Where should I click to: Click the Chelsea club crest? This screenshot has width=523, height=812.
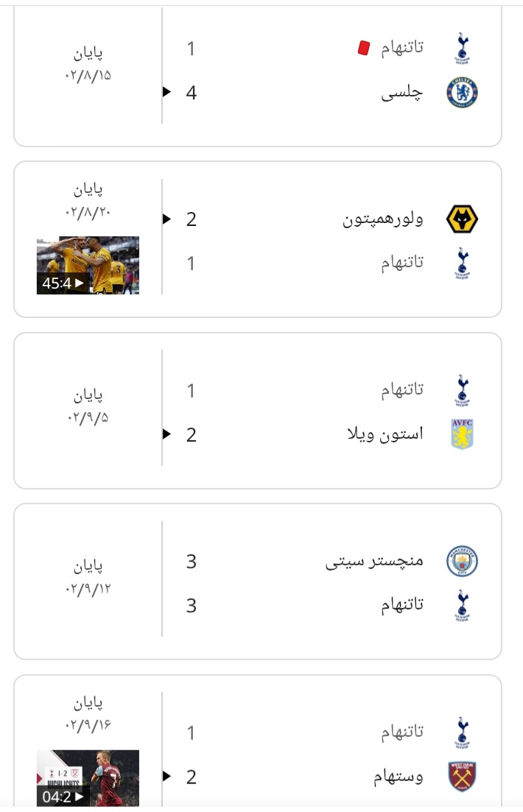pyautogui.click(x=462, y=93)
